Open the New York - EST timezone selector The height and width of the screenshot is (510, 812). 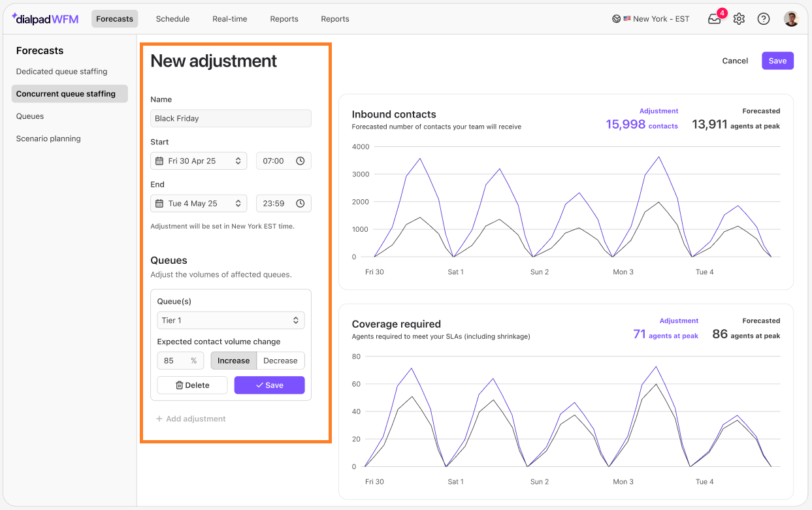651,19
